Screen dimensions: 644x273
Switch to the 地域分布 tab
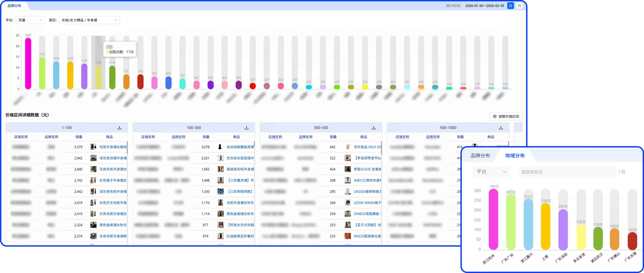click(515, 156)
